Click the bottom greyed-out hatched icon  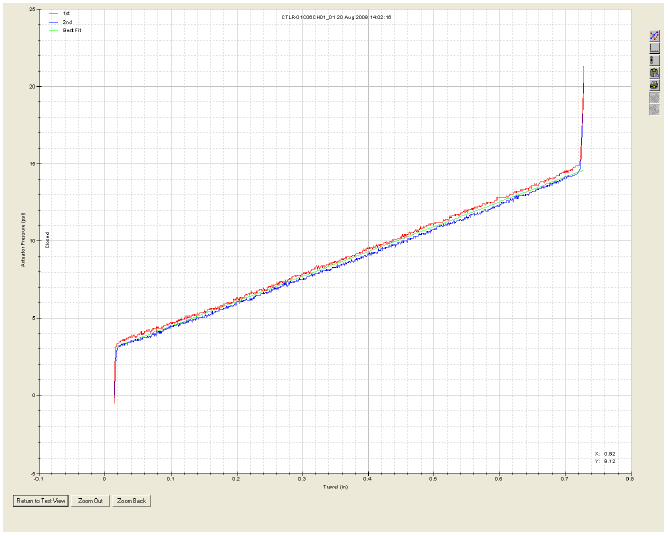coord(654,109)
